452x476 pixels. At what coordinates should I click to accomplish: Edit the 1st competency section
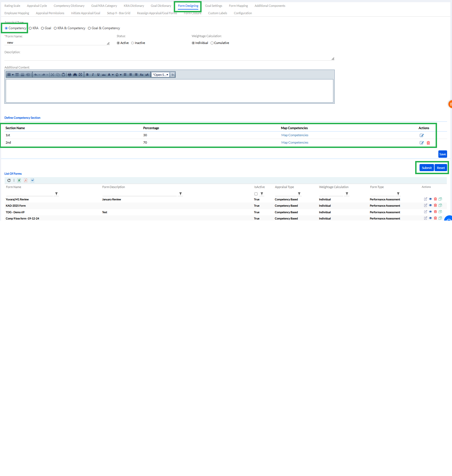[422, 135]
